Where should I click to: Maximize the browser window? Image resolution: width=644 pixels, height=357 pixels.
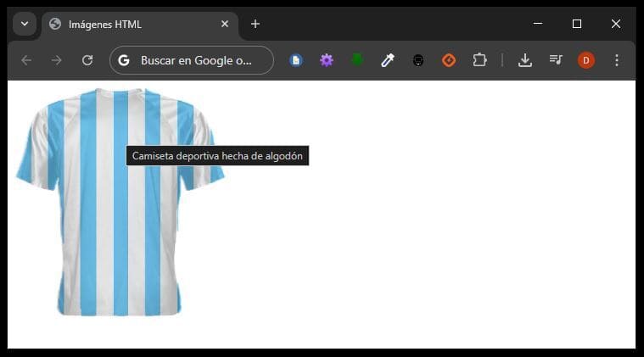pyautogui.click(x=577, y=24)
